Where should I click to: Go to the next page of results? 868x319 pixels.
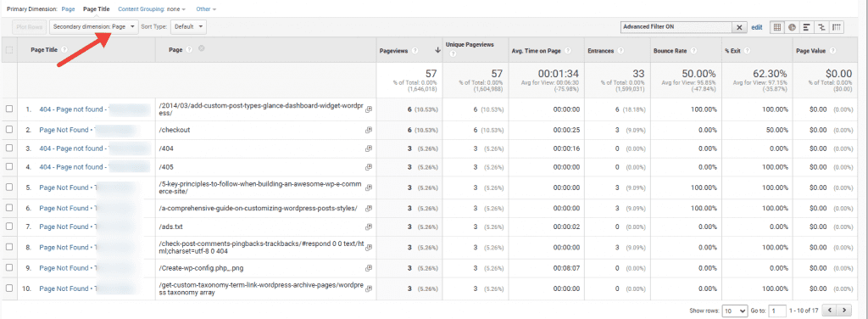point(844,311)
